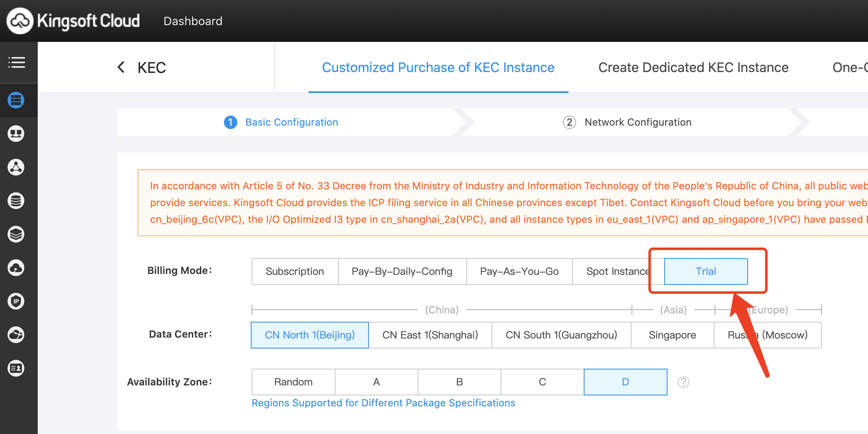The image size is (868, 434).
Task: Click the Availability Zone label
Action: pos(170,382)
